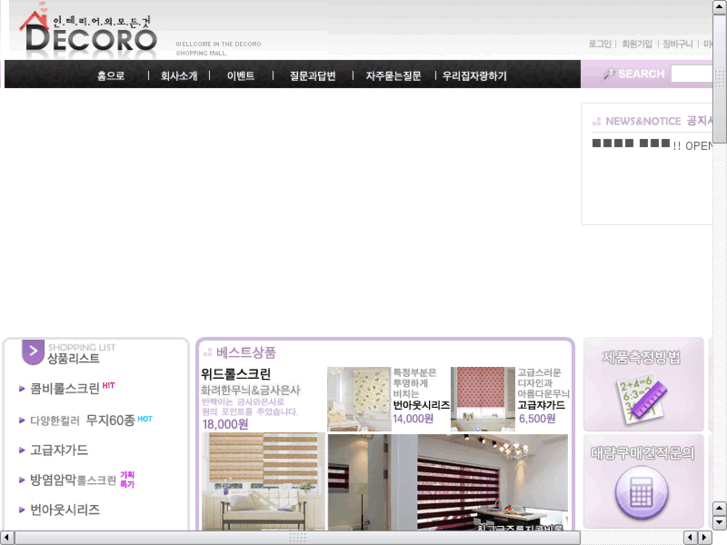Open the red 고급쟈가드 blind thumbnail
This screenshot has height=545, width=727.
tap(483, 399)
